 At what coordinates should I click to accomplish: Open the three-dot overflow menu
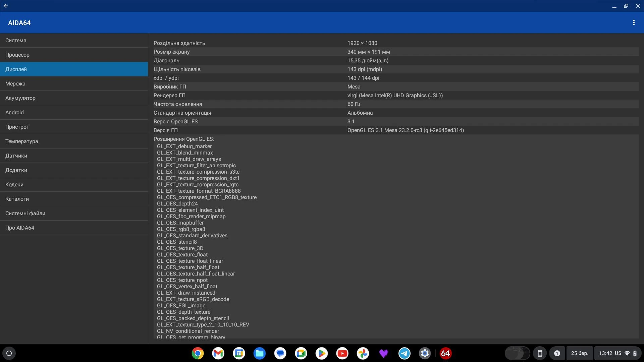tap(634, 22)
